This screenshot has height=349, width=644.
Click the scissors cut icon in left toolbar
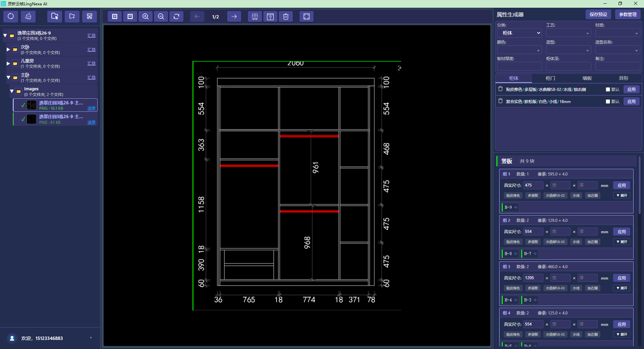coord(90,16)
